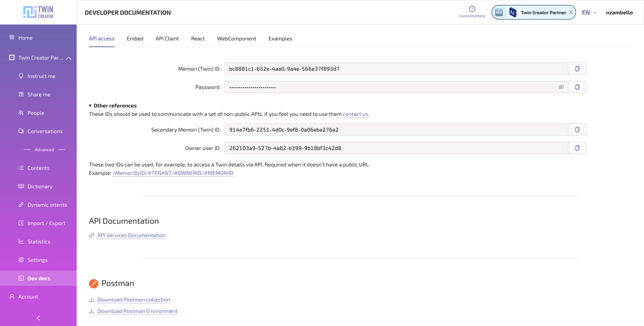Copy the password to clipboard
Screen dimensions: 644x326
click(x=577, y=87)
